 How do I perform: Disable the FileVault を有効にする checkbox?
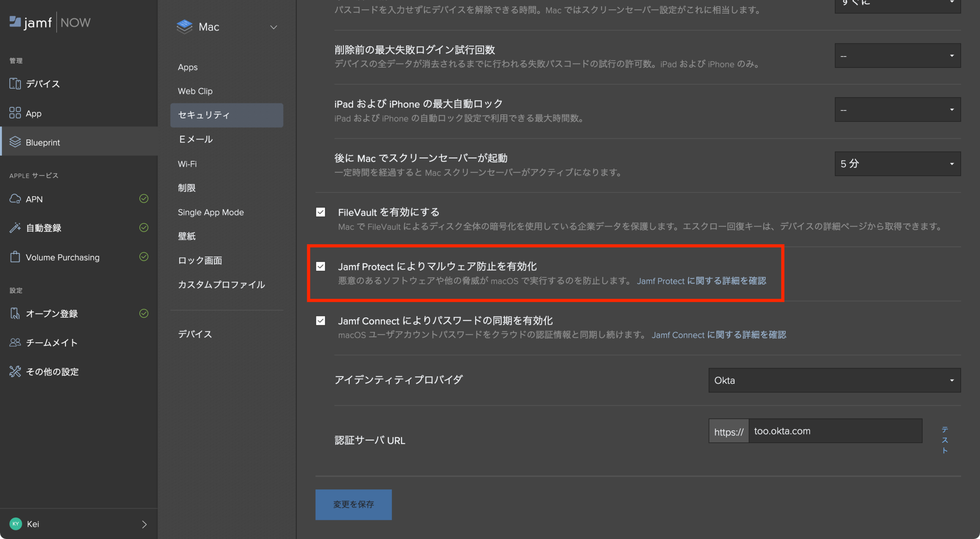point(321,212)
